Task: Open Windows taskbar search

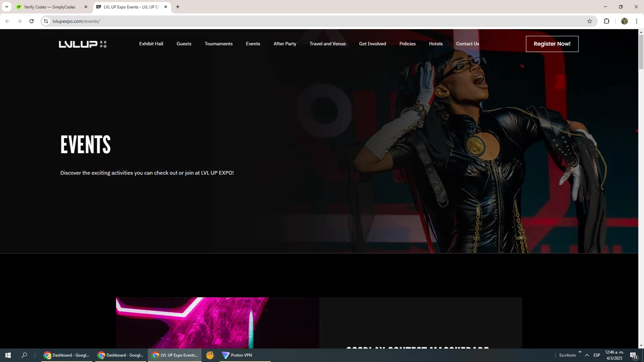Action: (x=24, y=355)
